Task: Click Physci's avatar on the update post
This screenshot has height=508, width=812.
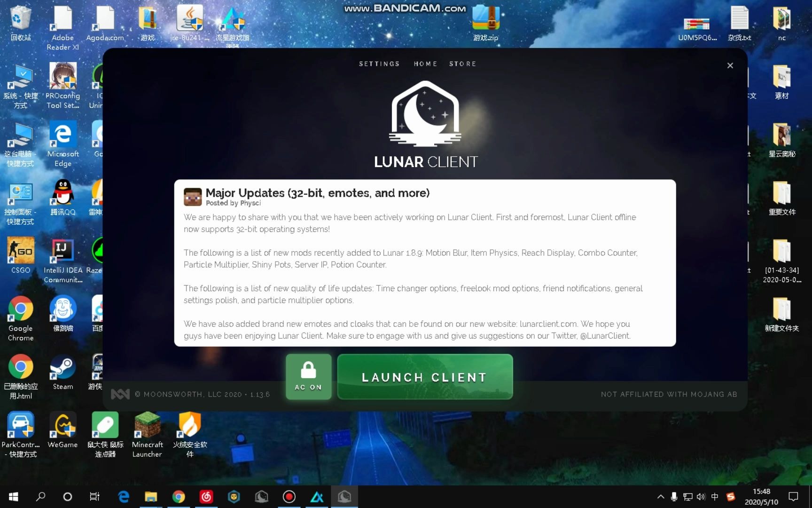Action: (193, 197)
